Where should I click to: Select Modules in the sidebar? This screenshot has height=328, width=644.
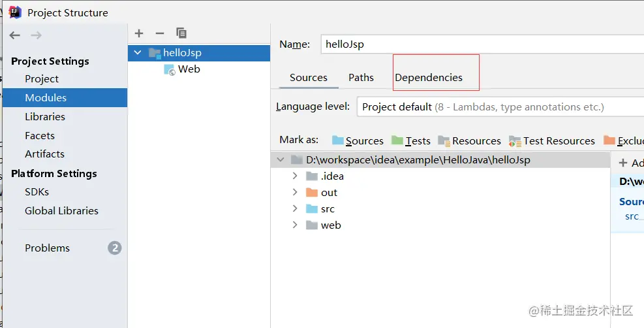[x=65, y=98]
